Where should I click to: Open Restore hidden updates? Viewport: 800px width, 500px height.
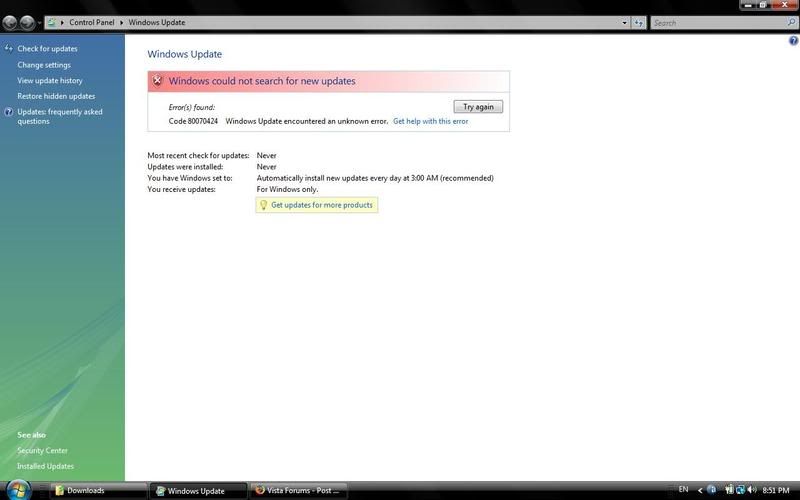pyautogui.click(x=56, y=96)
